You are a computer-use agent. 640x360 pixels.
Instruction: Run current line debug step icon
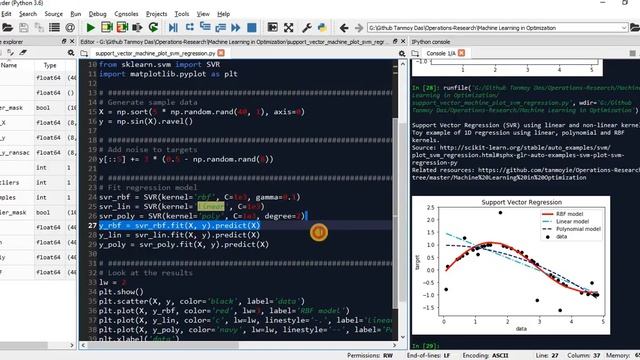pyautogui.click(x=189, y=28)
